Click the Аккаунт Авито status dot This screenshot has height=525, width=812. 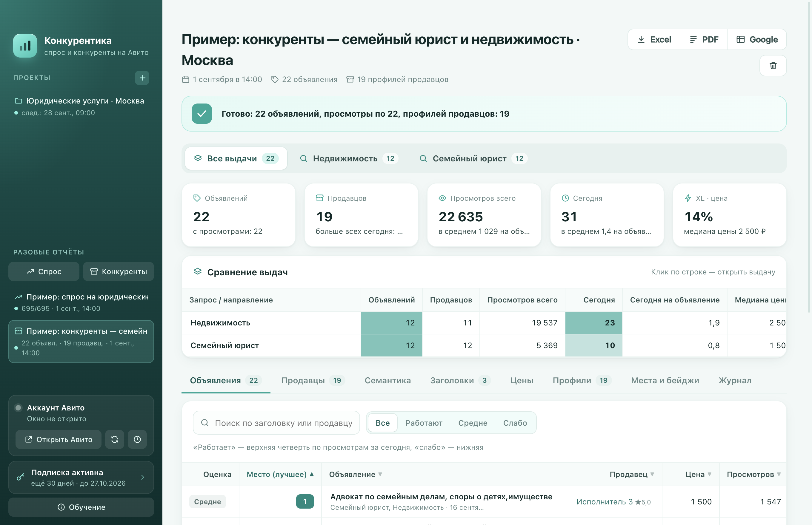point(19,408)
